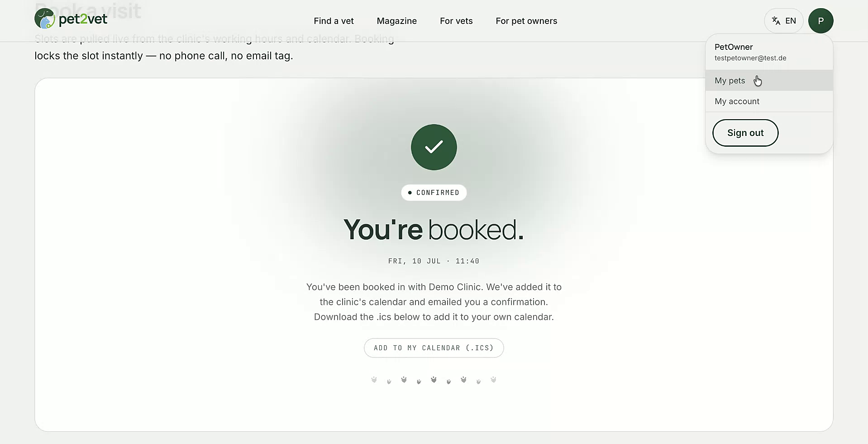Open Find a vet navigation item
This screenshot has width=868, height=444.
(x=334, y=21)
